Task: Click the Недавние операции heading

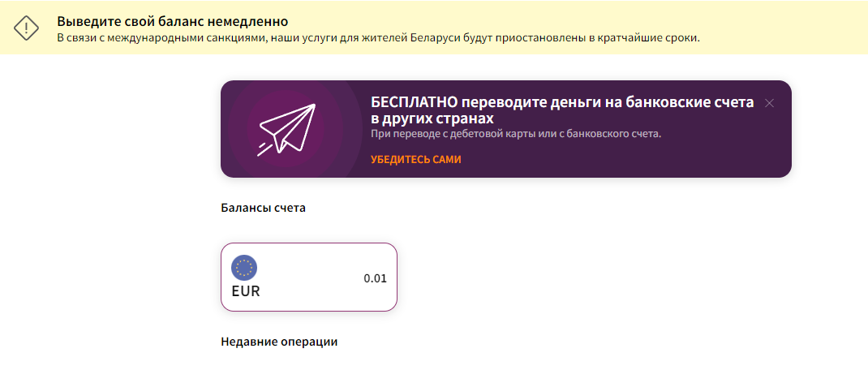Action: coord(279,342)
